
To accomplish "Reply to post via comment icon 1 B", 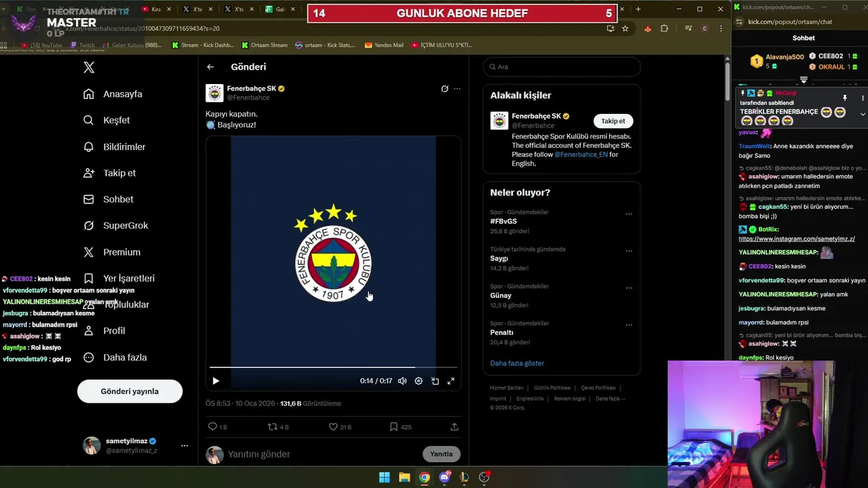I will (217, 427).
